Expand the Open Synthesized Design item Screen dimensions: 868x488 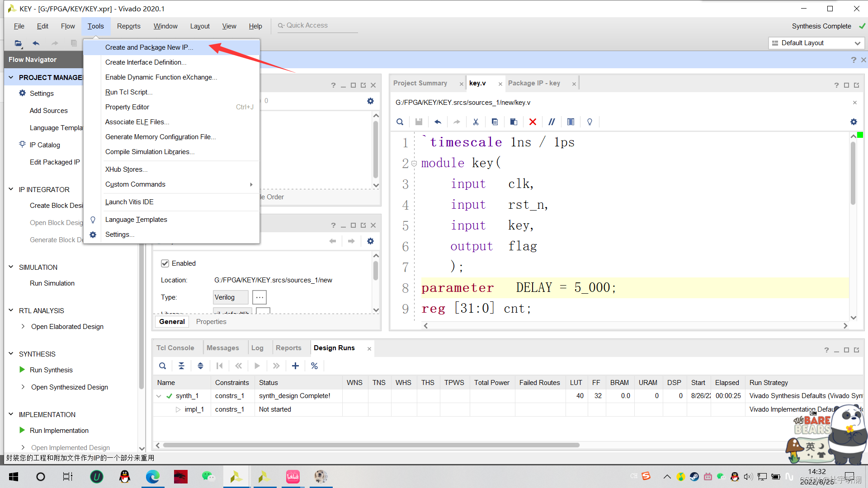(x=23, y=387)
